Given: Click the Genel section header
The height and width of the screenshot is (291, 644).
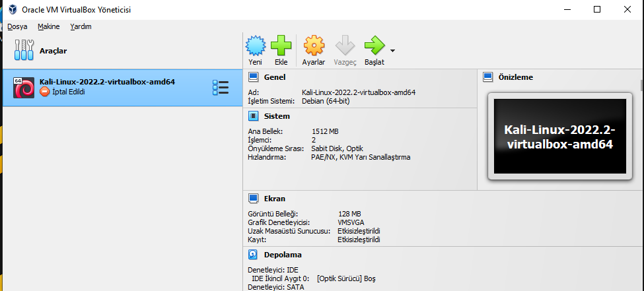Looking at the screenshot, I should click(275, 77).
